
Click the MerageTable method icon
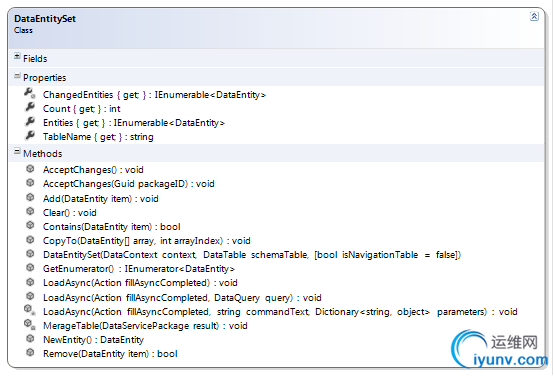point(29,324)
